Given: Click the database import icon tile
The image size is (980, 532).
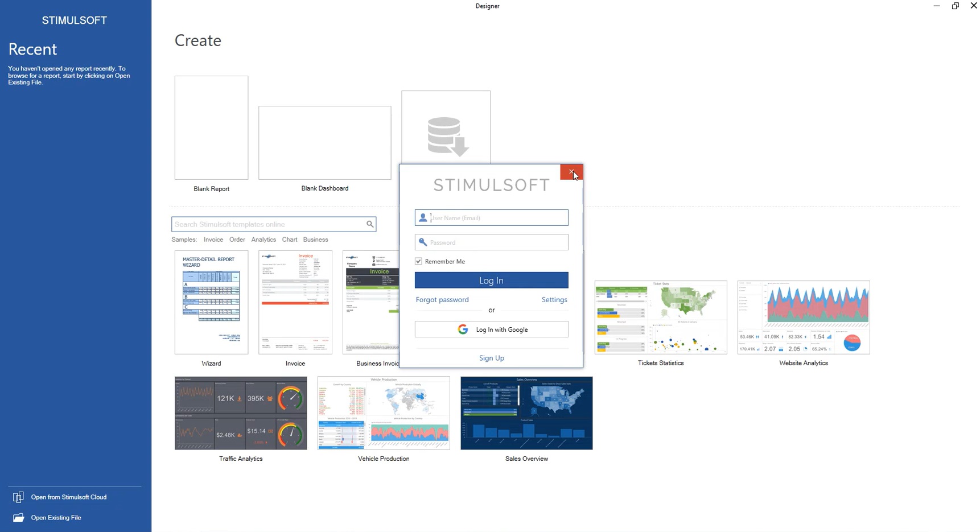Looking at the screenshot, I should pyautogui.click(x=446, y=128).
